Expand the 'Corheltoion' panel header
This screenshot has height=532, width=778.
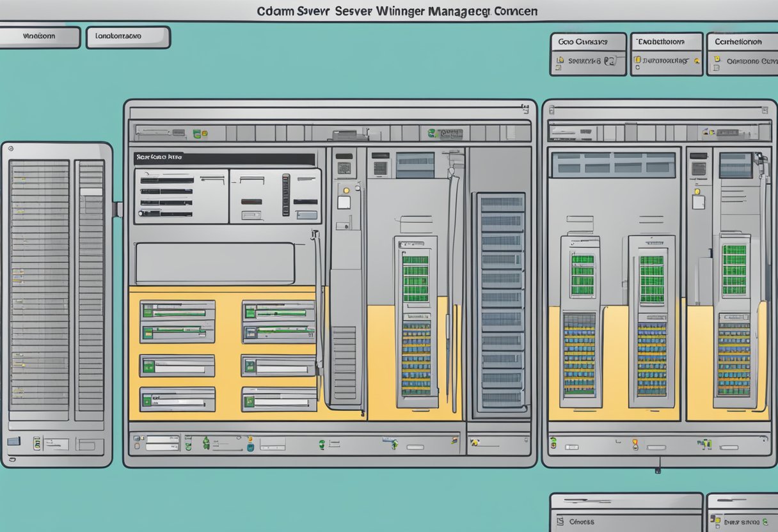click(x=742, y=42)
